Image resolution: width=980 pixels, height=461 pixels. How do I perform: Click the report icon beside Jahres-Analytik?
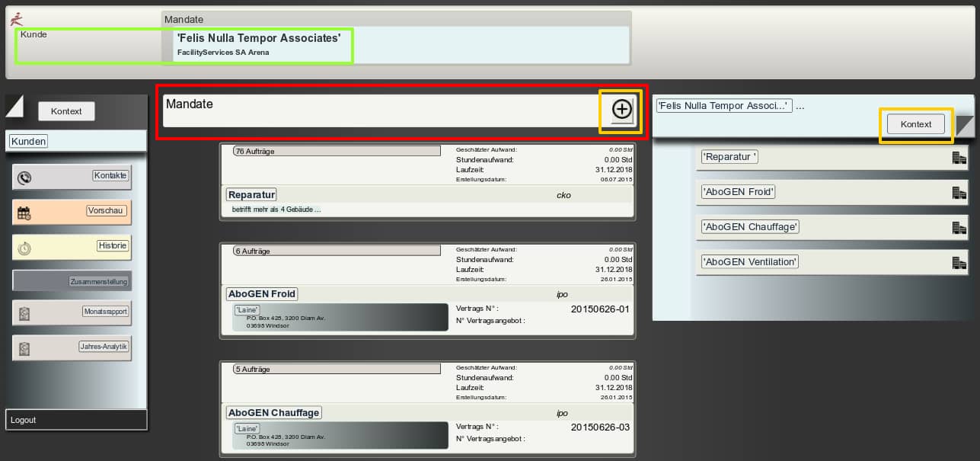tap(24, 348)
